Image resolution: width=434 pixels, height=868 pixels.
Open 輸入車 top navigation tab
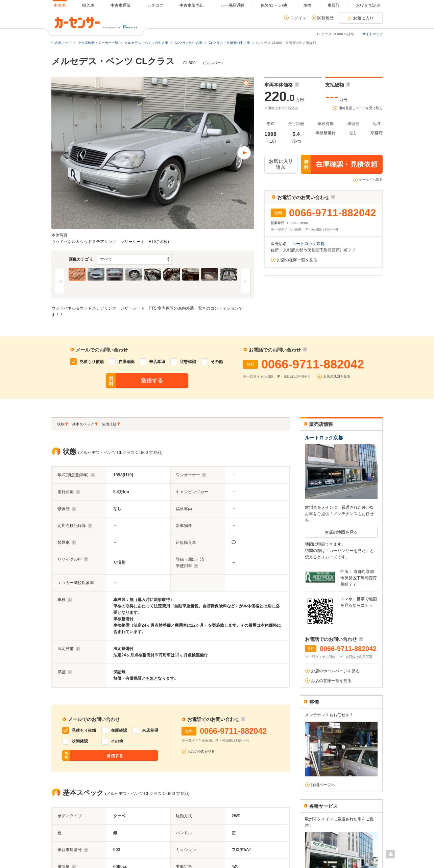(x=88, y=5)
